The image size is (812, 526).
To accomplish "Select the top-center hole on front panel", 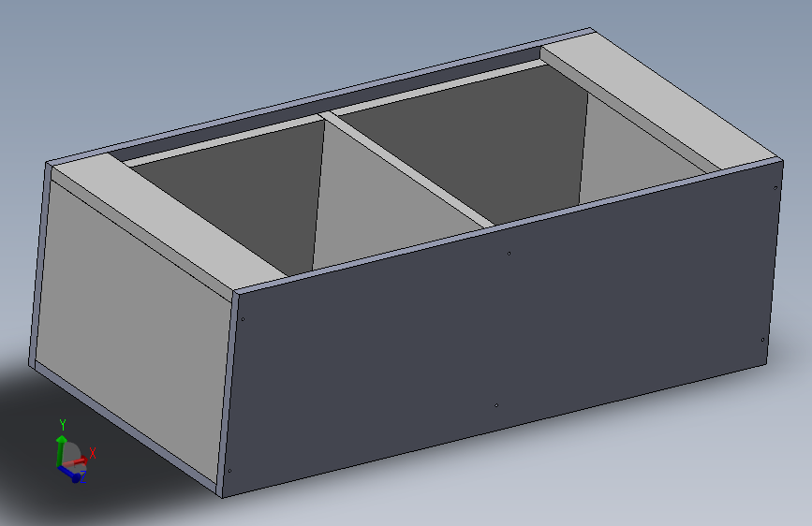I will 509,253.
